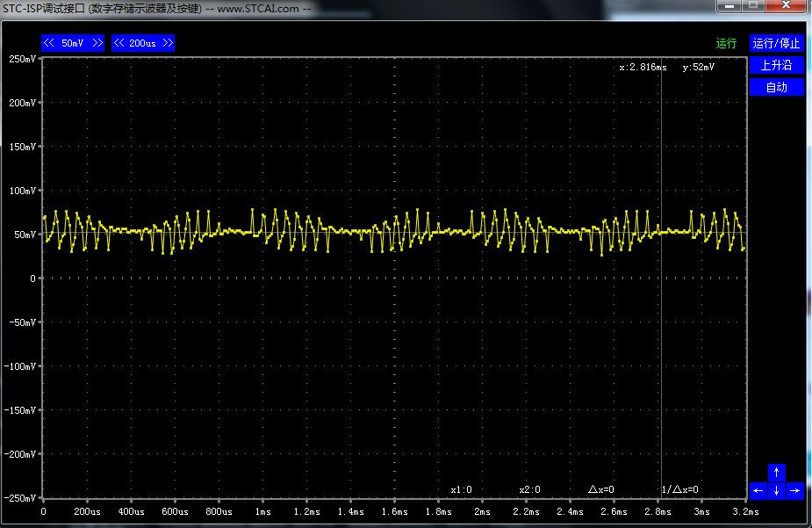Screen dimensions: 812x528
Task: Click the x1:0 marker readout
Action: click(x=462, y=489)
